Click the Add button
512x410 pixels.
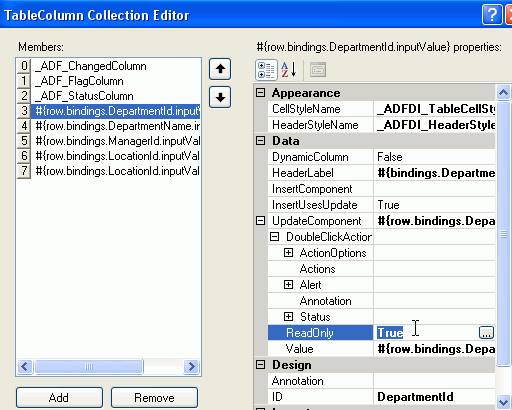point(59,397)
